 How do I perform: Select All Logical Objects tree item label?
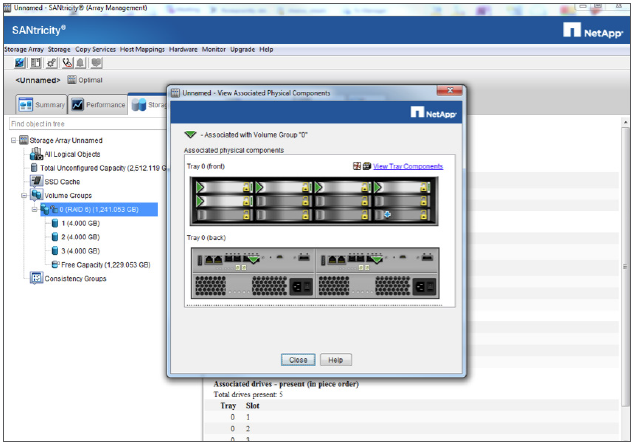point(72,154)
